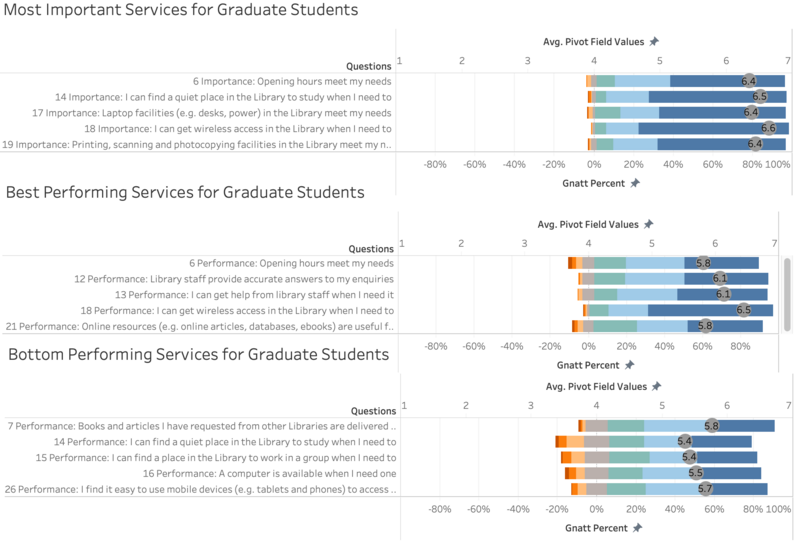Click 'Questions' header in the top chart
Image resolution: width=800 pixels, height=548 pixels.
coord(369,66)
